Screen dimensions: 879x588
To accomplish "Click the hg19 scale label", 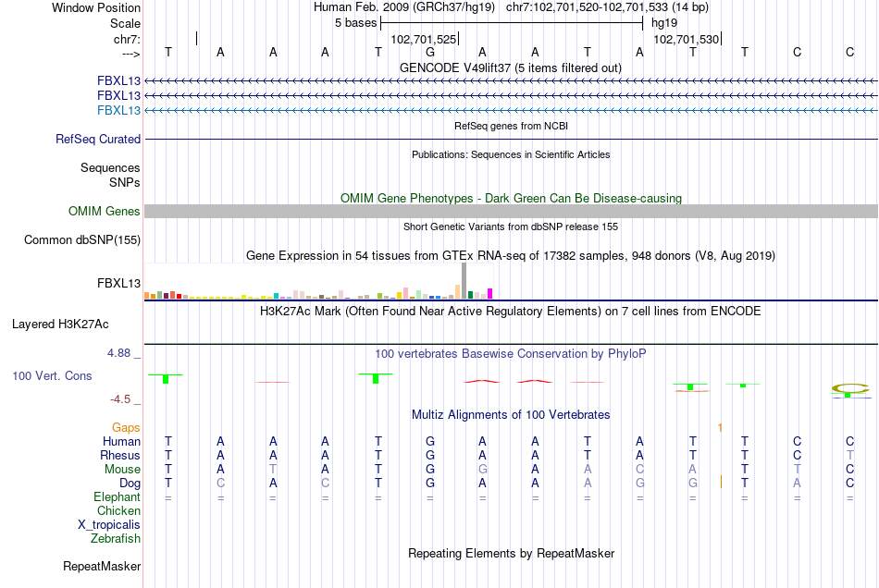I will pos(664,23).
